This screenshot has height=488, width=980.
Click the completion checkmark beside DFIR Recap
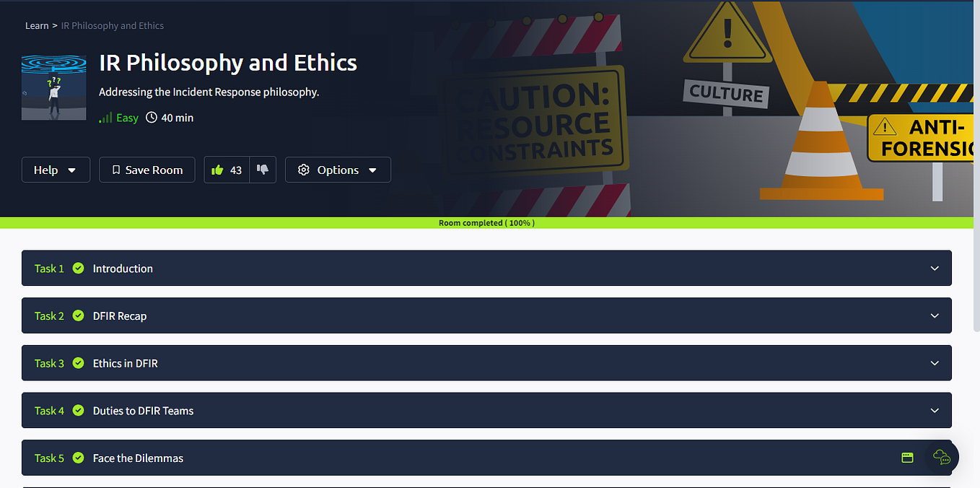click(x=78, y=315)
